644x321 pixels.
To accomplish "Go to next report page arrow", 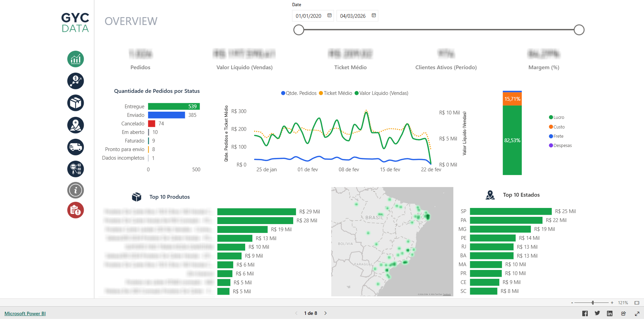I will (x=325, y=313).
